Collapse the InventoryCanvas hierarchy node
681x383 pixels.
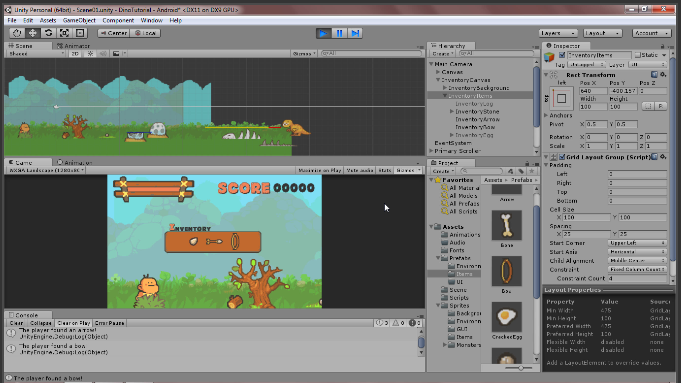(x=438, y=80)
